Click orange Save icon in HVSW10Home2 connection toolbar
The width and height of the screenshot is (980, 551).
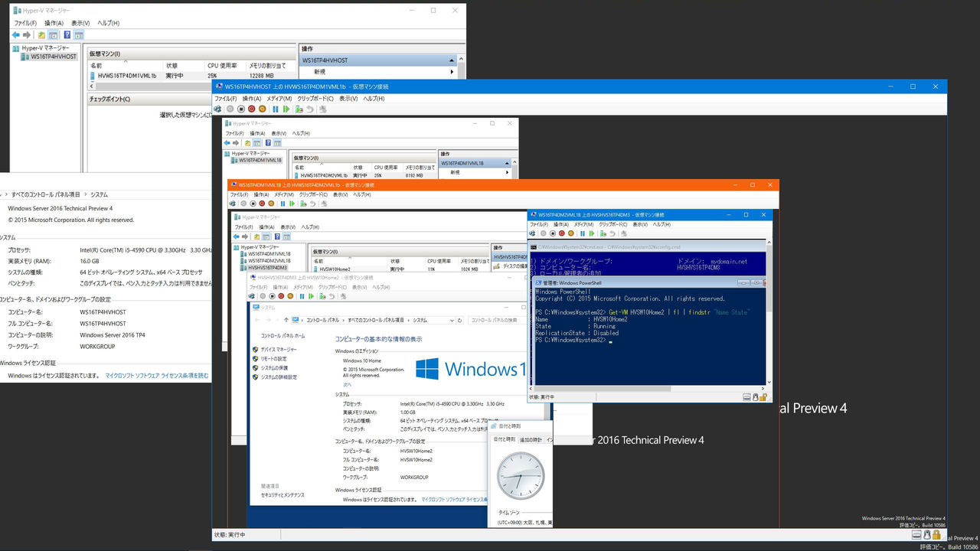pos(290,296)
